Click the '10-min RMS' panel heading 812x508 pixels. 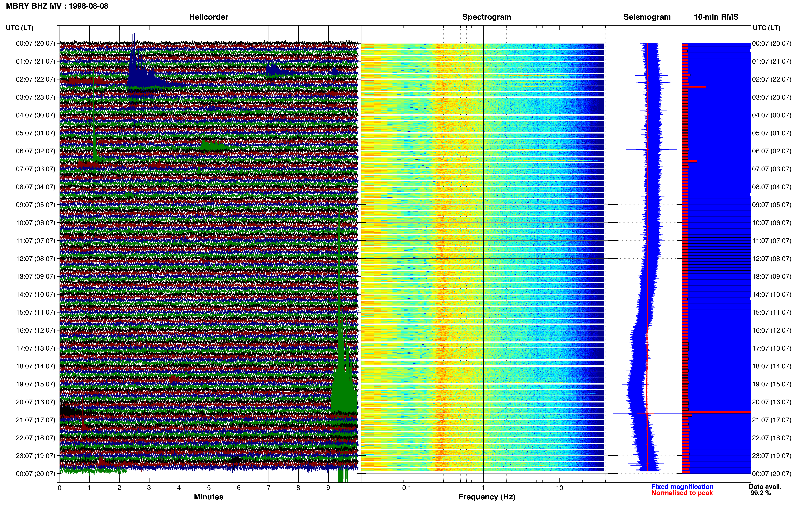coord(716,17)
